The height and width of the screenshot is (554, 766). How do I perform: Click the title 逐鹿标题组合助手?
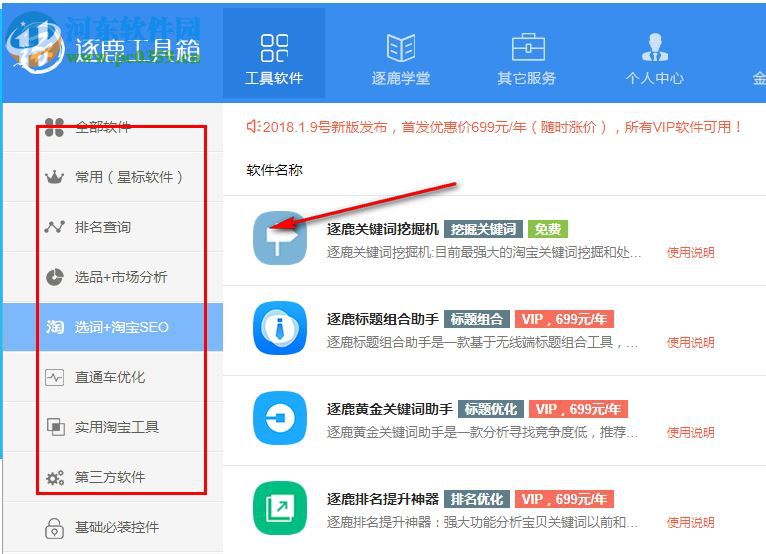[x=383, y=319]
